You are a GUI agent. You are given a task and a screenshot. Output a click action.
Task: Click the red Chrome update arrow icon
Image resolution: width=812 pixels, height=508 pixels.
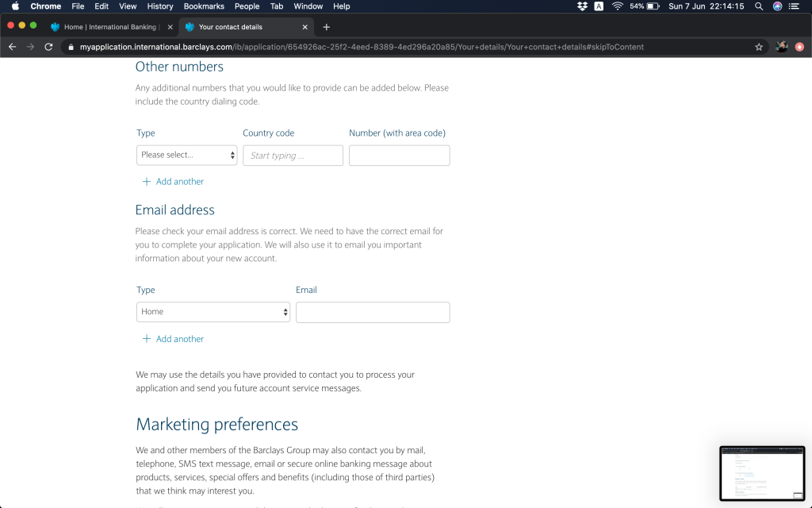pyautogui.click(x=799, y=47)
